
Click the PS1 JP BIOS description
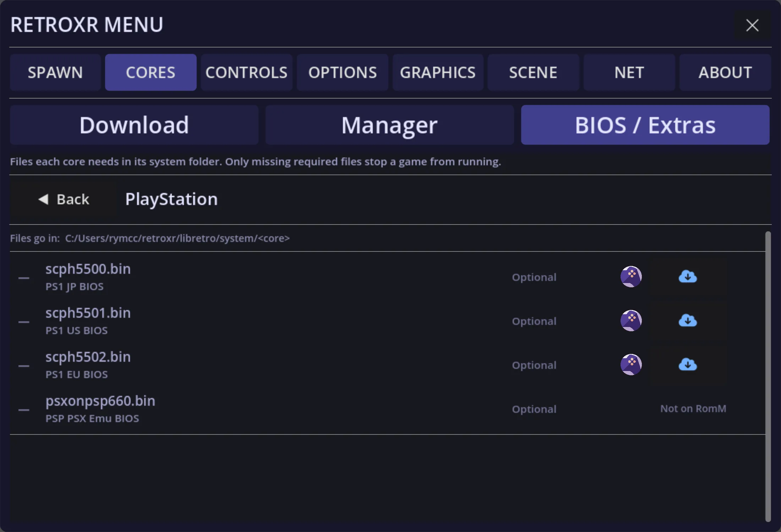coord(75,287)
